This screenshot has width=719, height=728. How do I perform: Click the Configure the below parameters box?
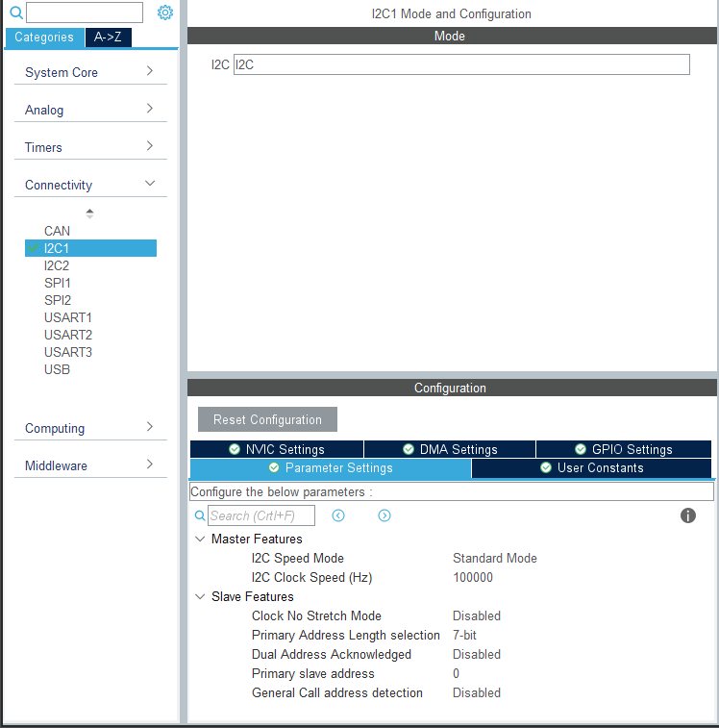(452, 491)
